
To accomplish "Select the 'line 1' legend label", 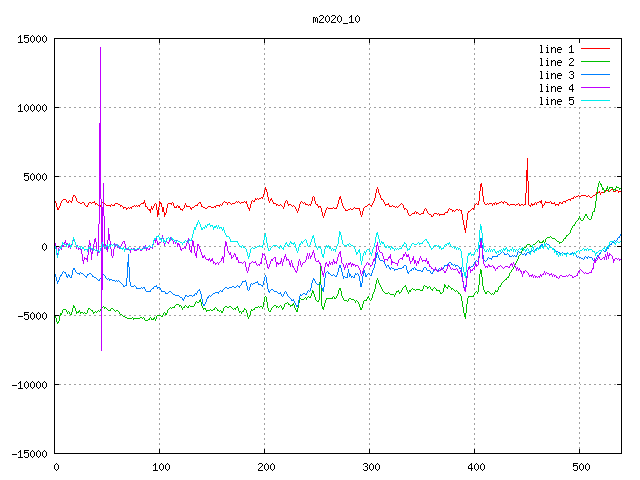I will (557, 49).
